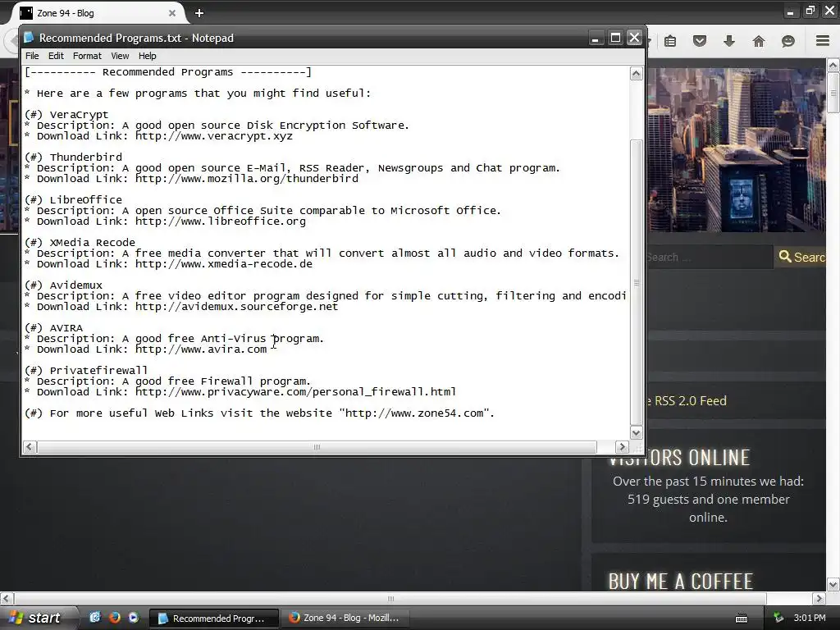Click the Search button on the blog page
The image size is (840, 630).
(x=801, y=257)
